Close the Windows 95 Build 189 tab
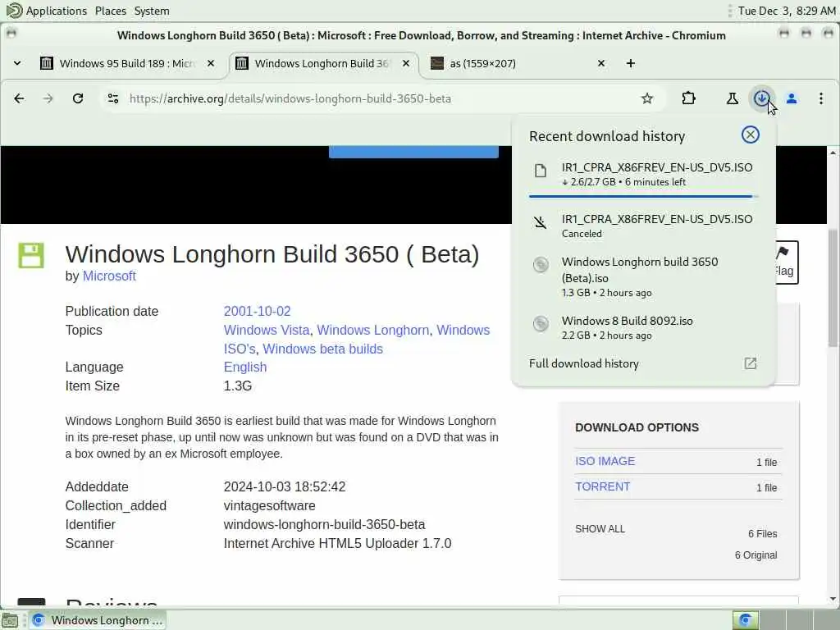This screenshot has width=840, height=630. point(211,63)
